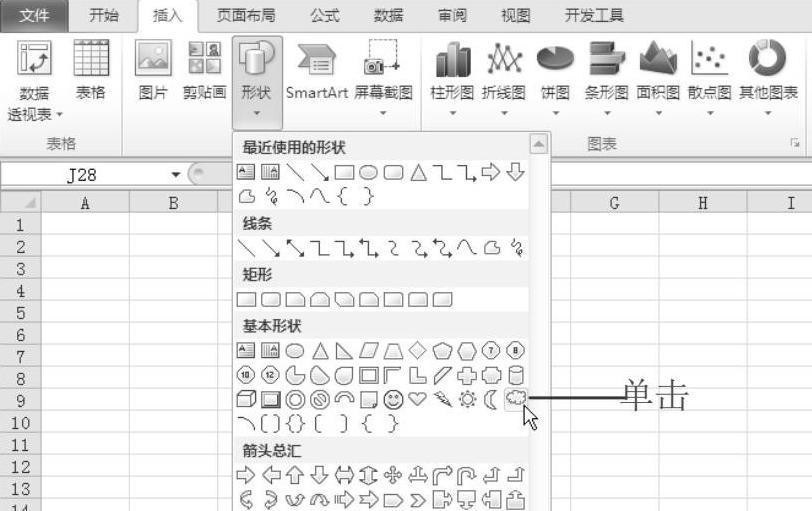Image resolution: width=812 pixels, height=511 pixels.
Task: Choose the Moon shape
Action: [x=491, y=399]
